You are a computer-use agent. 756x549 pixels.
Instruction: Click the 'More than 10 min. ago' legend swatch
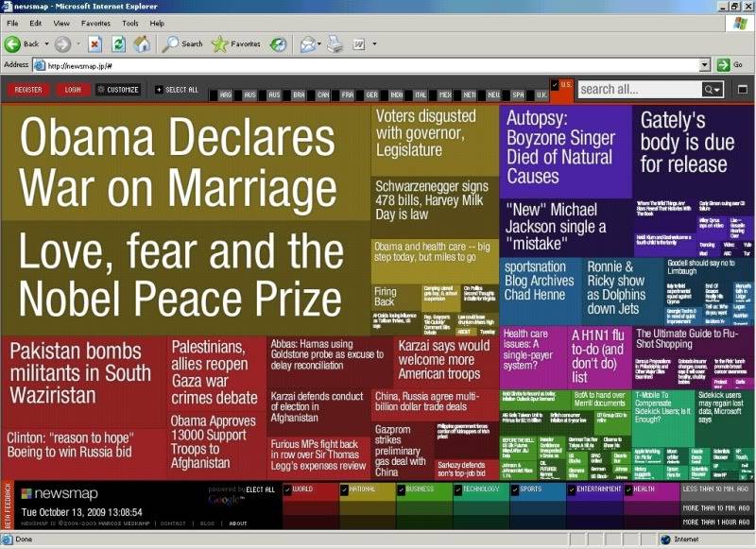point(715,508)
